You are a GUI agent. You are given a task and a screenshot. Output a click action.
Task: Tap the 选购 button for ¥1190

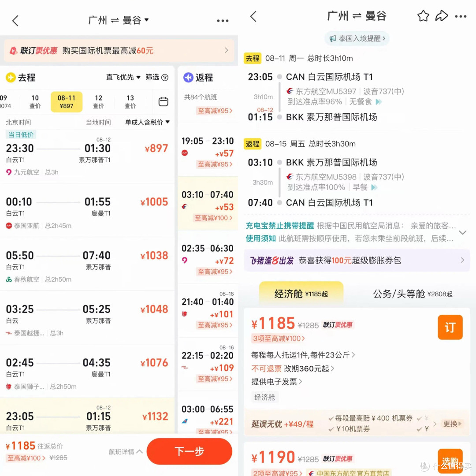450,461
